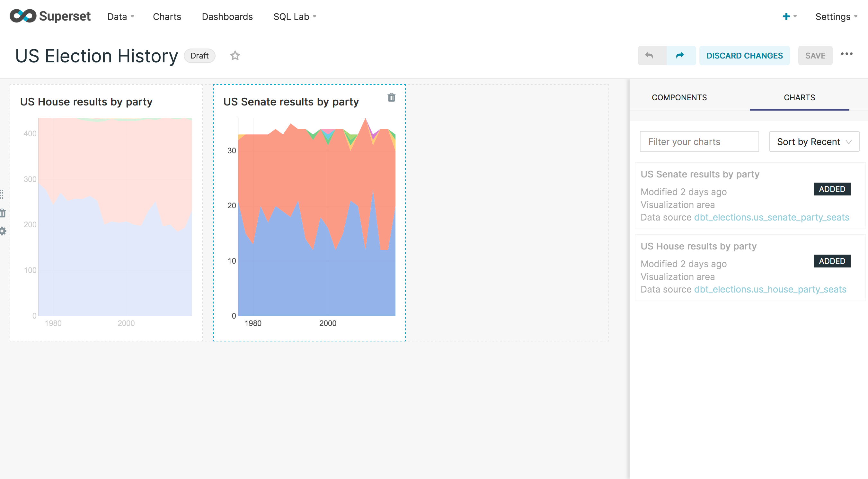The width and height of the screenshot is (868, 479).
Task: Delete the US Senate chart via trash icon
Action: [391, 97]
